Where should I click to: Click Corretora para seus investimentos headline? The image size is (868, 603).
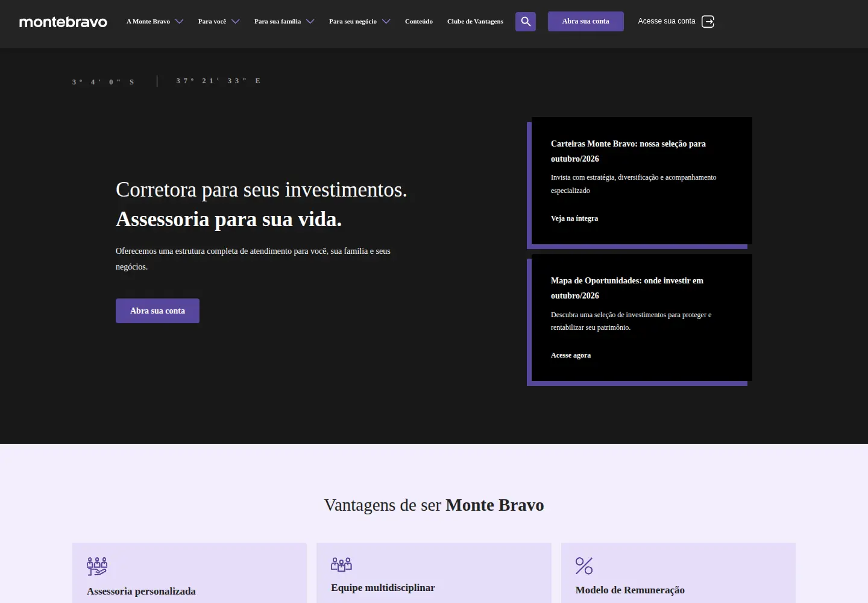tap(262, 190)
